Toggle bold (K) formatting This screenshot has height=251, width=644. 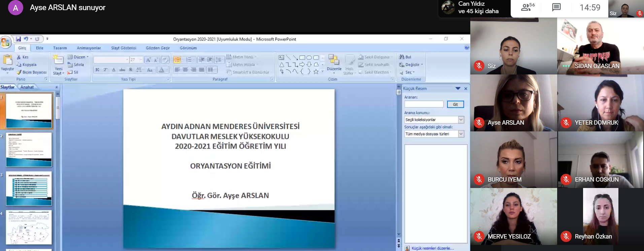[97, 70]
